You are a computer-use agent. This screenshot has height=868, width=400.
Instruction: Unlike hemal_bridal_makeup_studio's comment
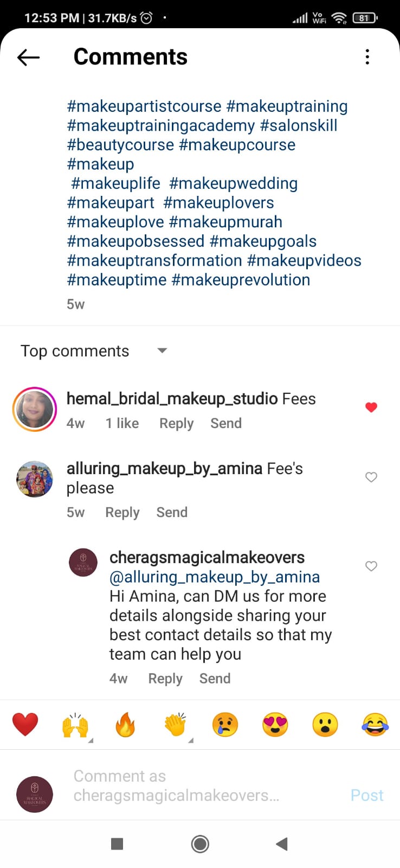371,407
